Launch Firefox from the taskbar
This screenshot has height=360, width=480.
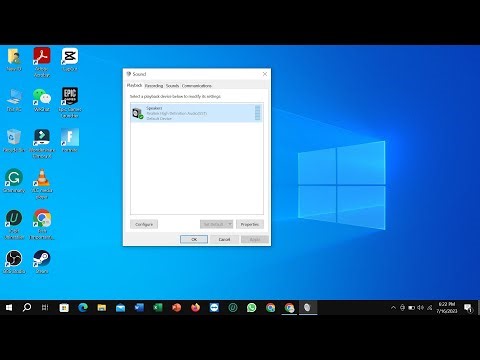[195, 307]
